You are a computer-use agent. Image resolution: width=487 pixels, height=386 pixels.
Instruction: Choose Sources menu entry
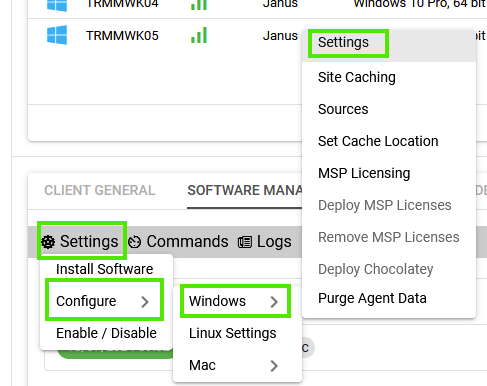389,109
